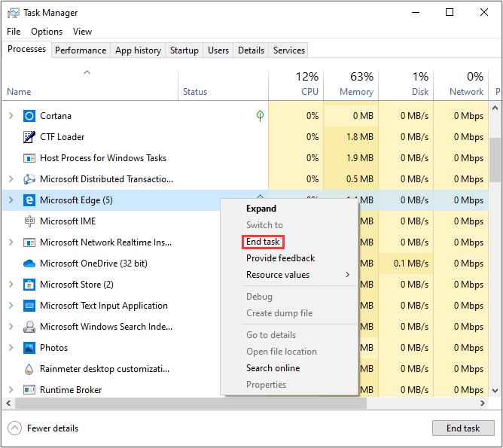Choose End task in the context menu
Screen dimensions: 503x448
coord(263,242)
